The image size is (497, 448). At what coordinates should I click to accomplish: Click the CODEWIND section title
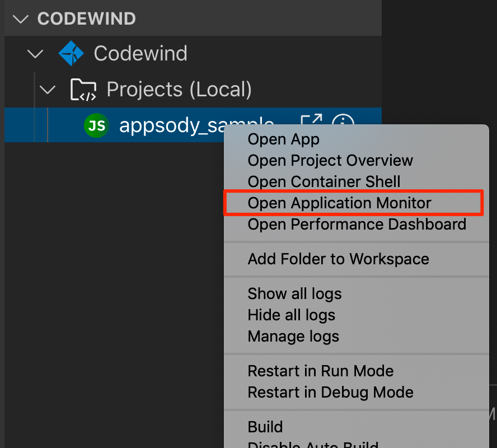pos(87,18)
